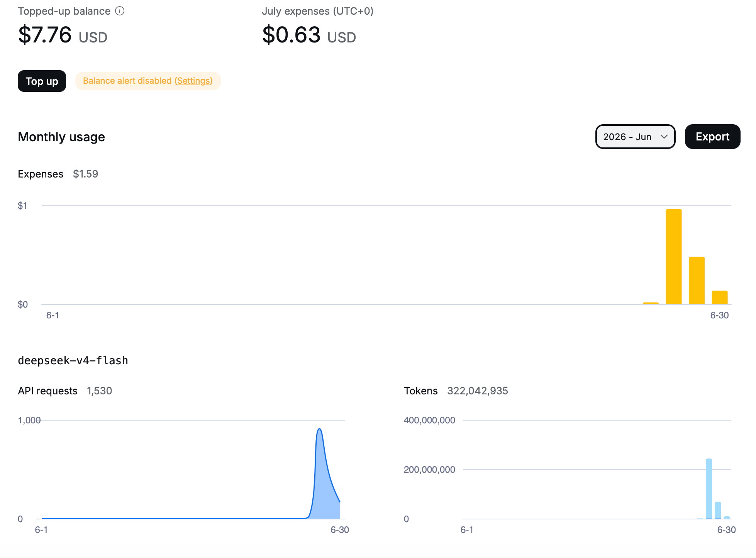This screenshot has height=558, width=756.
Task: Click the chevron arrow in month selector
Action: pyautogui.click(x=664, y=137)
